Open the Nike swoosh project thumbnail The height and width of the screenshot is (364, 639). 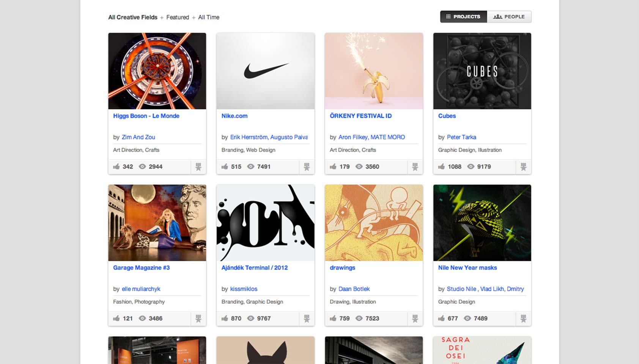coord(265,71)
